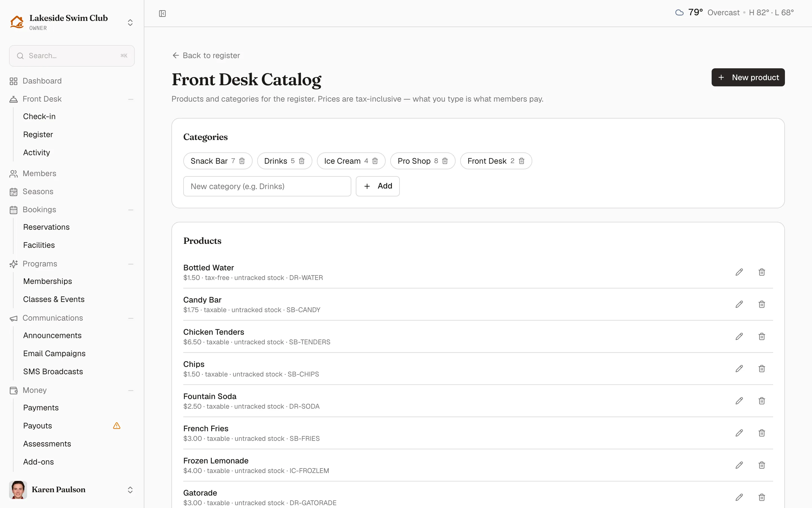Delete the Chips product

762,369
